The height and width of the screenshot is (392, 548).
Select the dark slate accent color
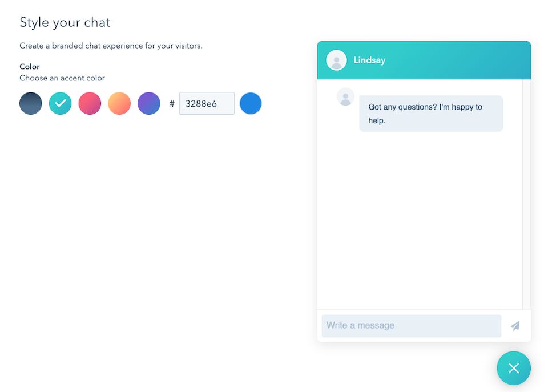pos(31,104)
